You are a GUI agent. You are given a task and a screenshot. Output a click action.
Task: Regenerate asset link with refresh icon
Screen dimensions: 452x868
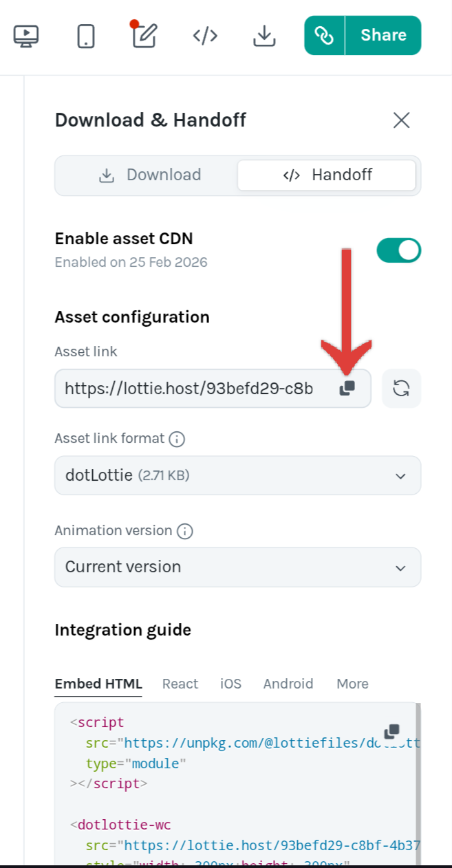401,389
